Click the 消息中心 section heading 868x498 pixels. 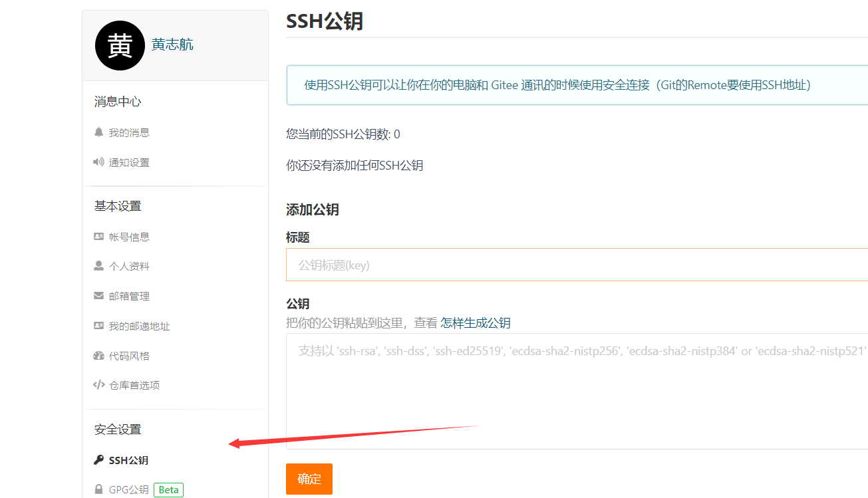(x=118, y=102)
